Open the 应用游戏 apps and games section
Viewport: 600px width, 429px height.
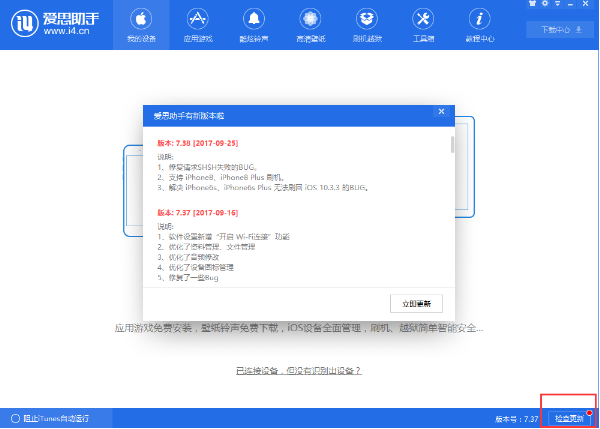tap(197, 25)
